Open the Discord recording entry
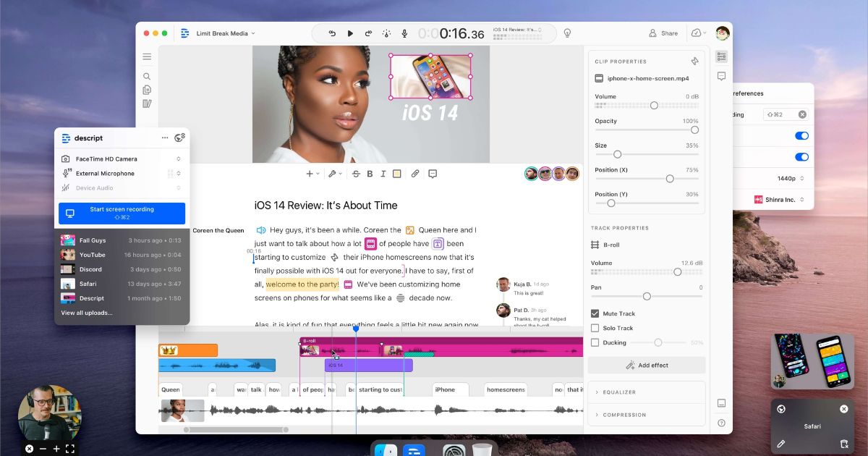 pos(122,269)
